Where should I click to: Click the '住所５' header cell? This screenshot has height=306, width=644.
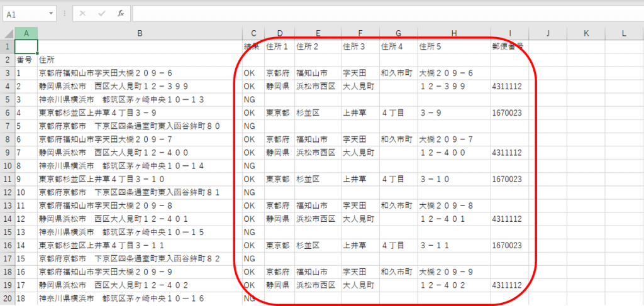454,46
